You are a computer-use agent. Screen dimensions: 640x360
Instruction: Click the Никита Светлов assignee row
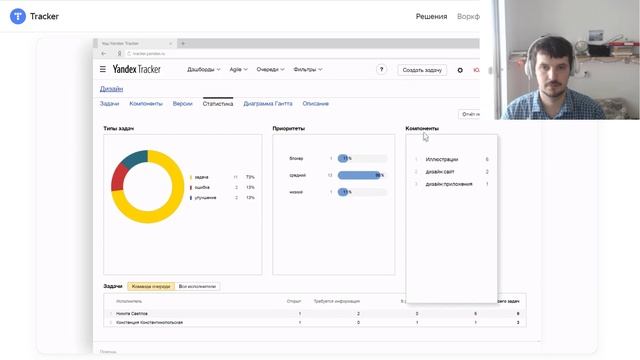pos(315,313)
